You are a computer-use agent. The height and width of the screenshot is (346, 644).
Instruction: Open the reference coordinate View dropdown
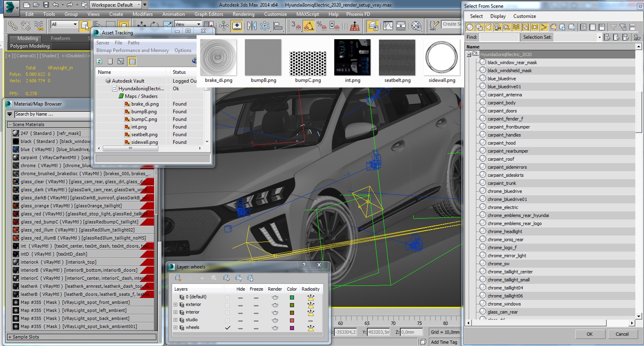coord(188,24)
